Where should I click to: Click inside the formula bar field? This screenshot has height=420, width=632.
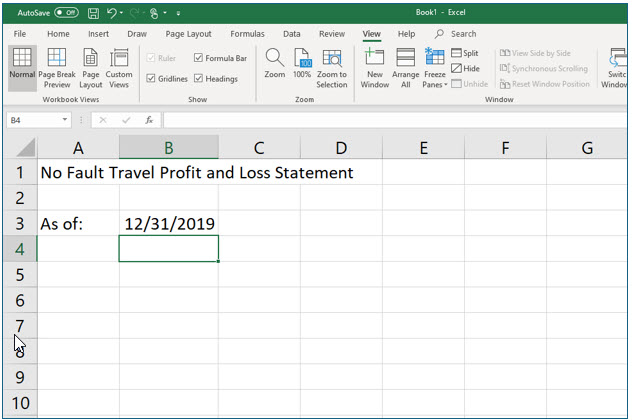[x=395, y=120]
